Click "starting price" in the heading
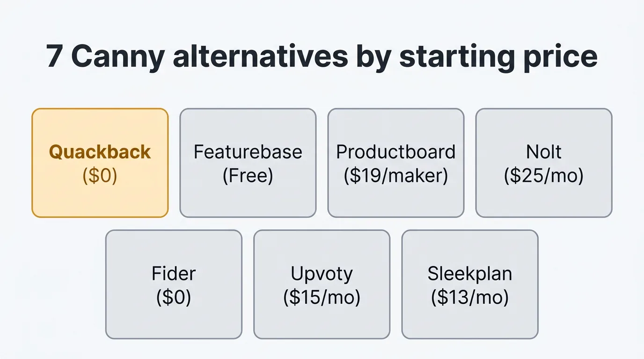644x359 pixels. 498,57
